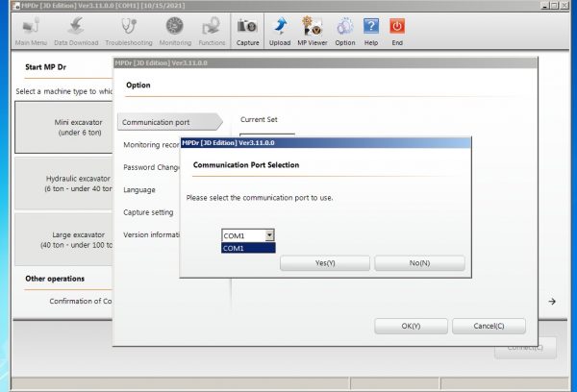Open the Monitoring record option entry
This screenshot has height=392, width=577.
pyautogui.click(x=151, y=145)
